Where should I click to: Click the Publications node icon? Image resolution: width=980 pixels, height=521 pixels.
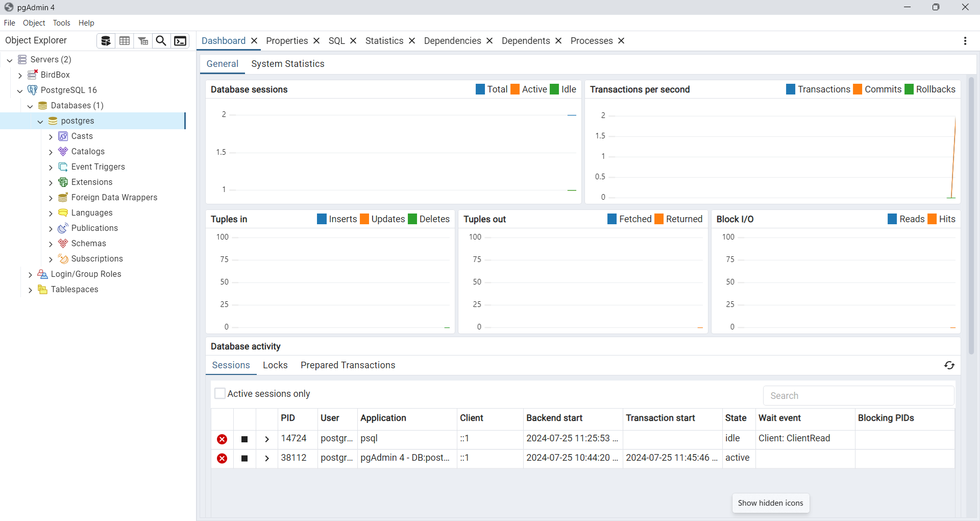click(x=63, y=228)
